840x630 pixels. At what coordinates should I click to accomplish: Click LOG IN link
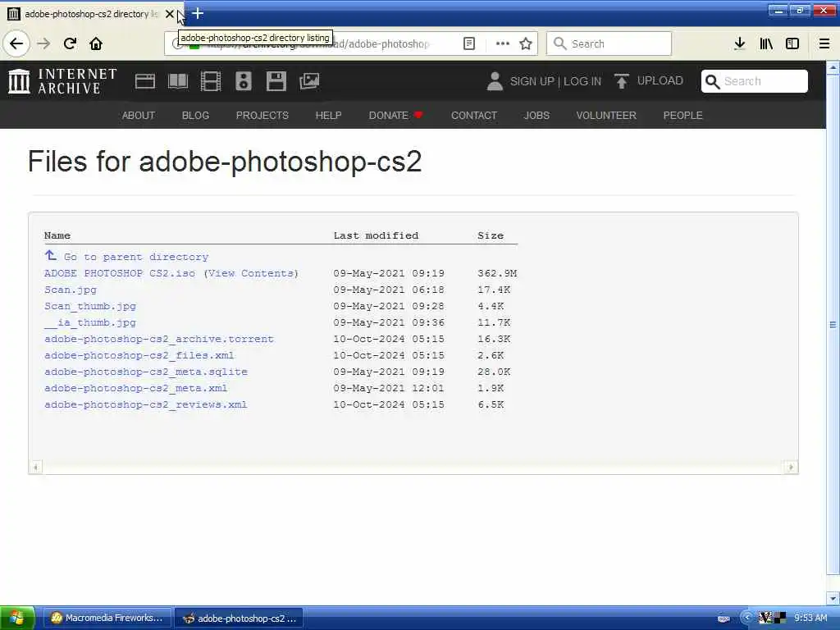(x=582, y=81)
